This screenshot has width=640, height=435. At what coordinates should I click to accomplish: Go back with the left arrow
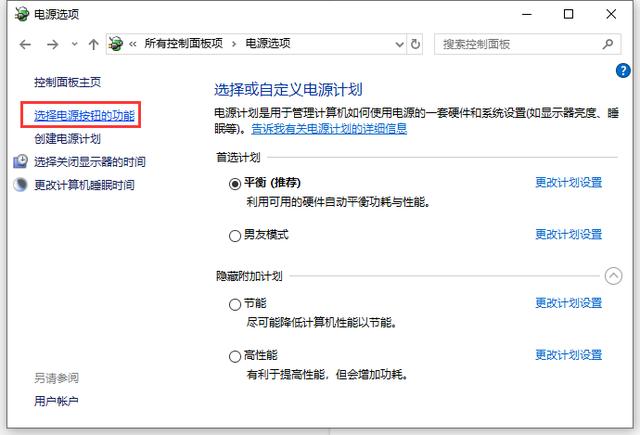coord(25,44)
